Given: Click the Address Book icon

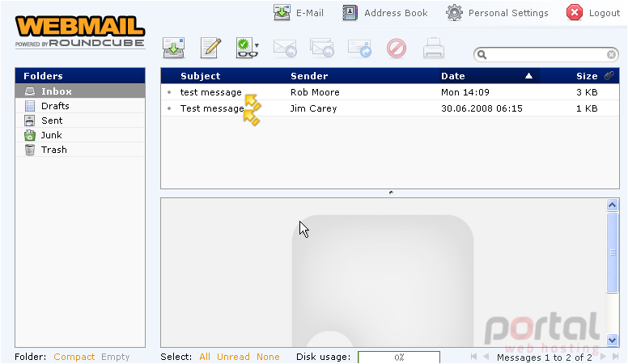Looking at the screenshot, I should pos(350,13).
